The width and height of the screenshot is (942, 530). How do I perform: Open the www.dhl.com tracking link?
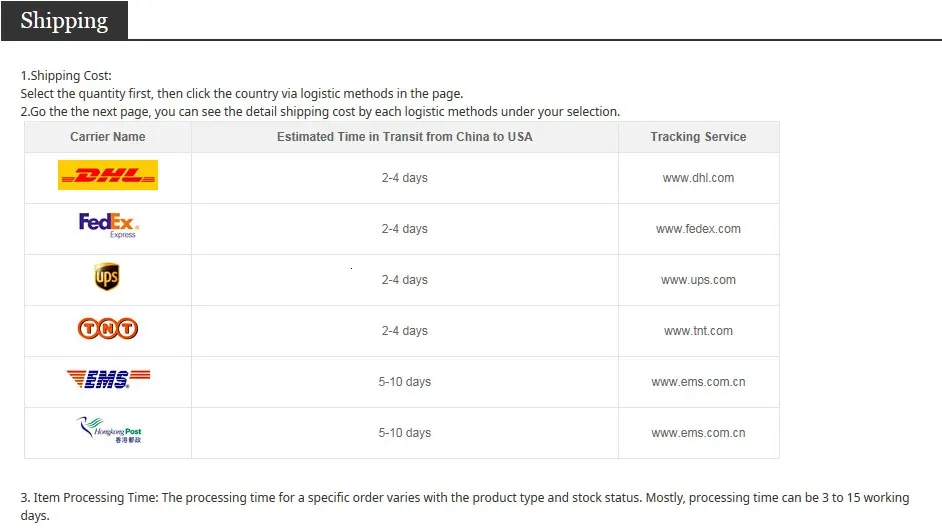click(698, 178)
